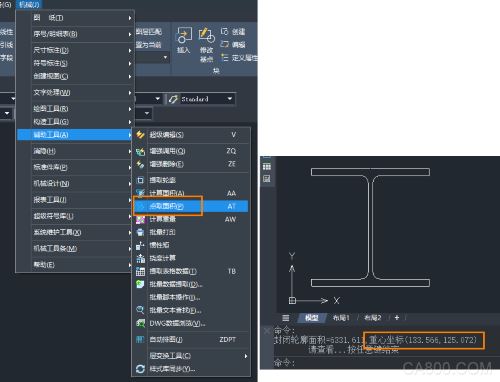Select the 系统维护工具(X) menu entry
Viewport: 500px width, 382px height.
[74, 232]
